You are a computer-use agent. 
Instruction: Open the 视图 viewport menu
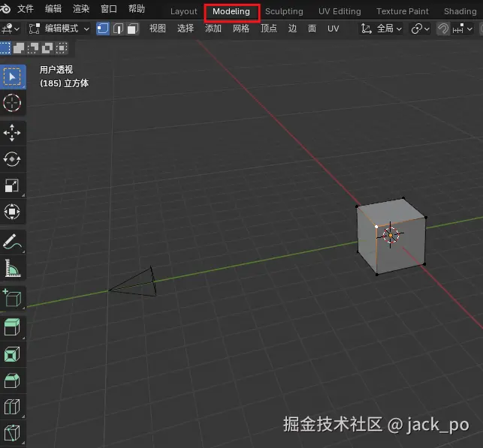coord(158,29)
